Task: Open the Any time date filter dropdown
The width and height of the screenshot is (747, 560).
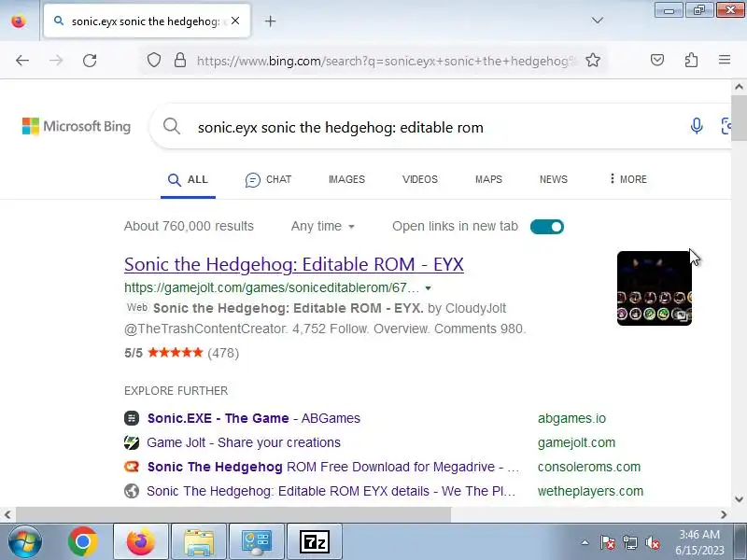Action: click(x=322, y=226)
